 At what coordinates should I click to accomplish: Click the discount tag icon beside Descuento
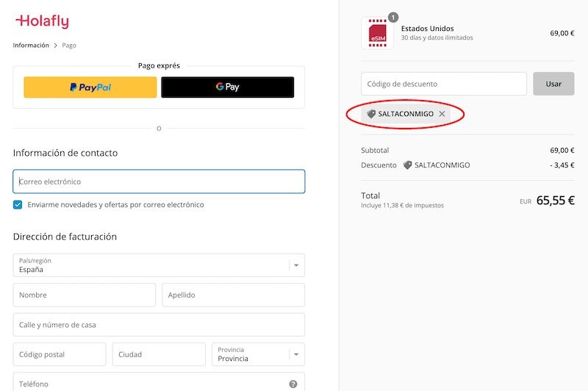(407, 165)
